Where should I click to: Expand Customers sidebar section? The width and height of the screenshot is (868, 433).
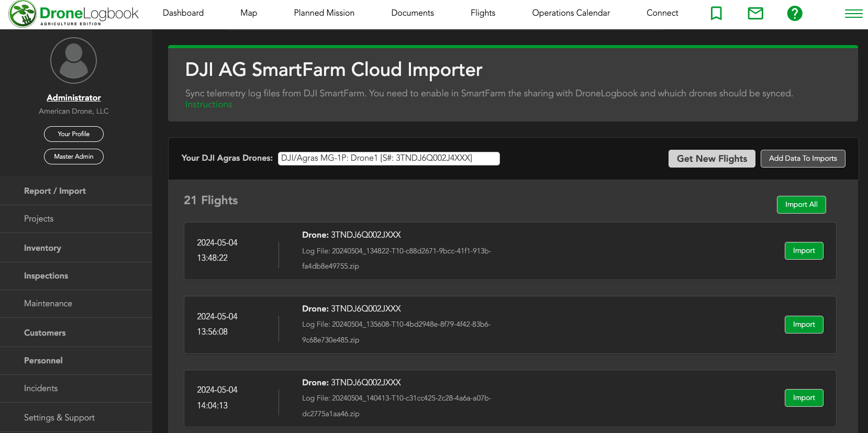76,333
